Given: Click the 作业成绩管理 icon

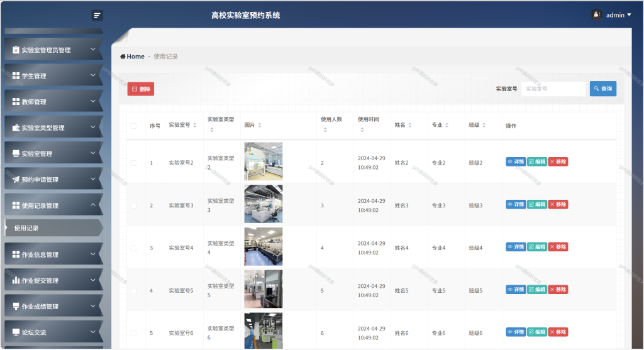Looking at the screenshot, I should tap(16, 307).
